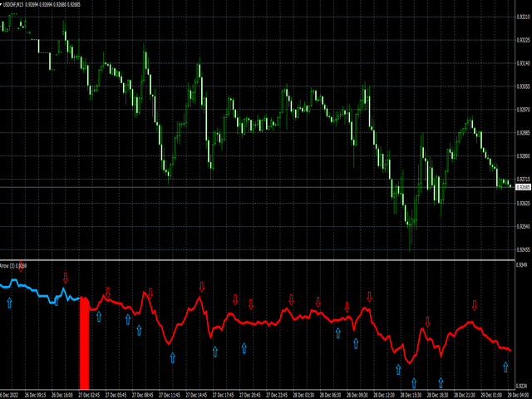The height and width of the screenshot is (399, 532).
Task: Click the 28 Dec 03:30 time label
Action: pos(303,396)
